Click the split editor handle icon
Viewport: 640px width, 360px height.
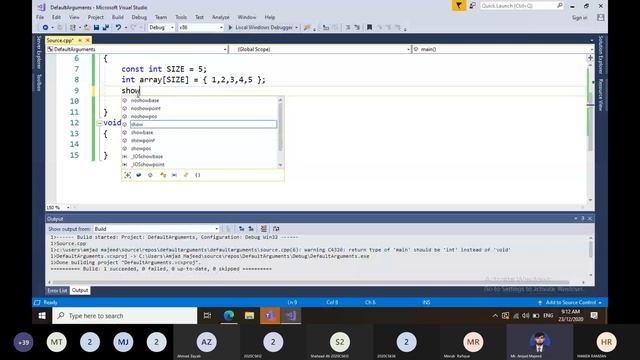click(x=590, y=58)
